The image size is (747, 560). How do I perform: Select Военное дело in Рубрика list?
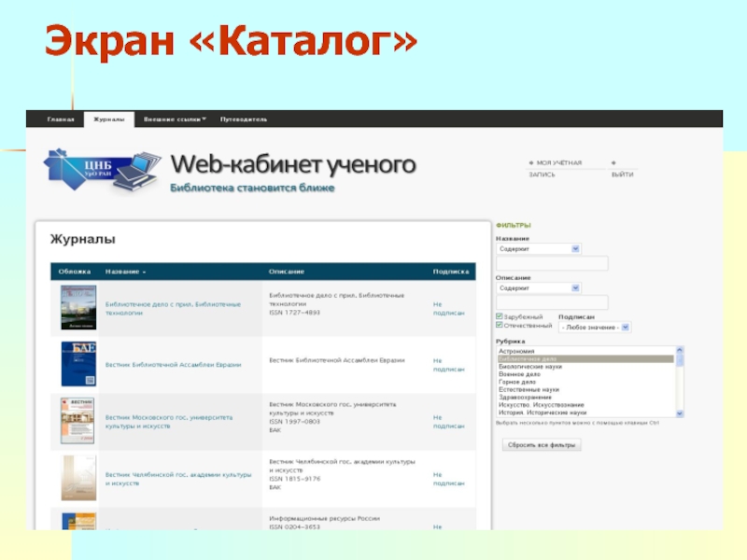(x=585, y=374)
